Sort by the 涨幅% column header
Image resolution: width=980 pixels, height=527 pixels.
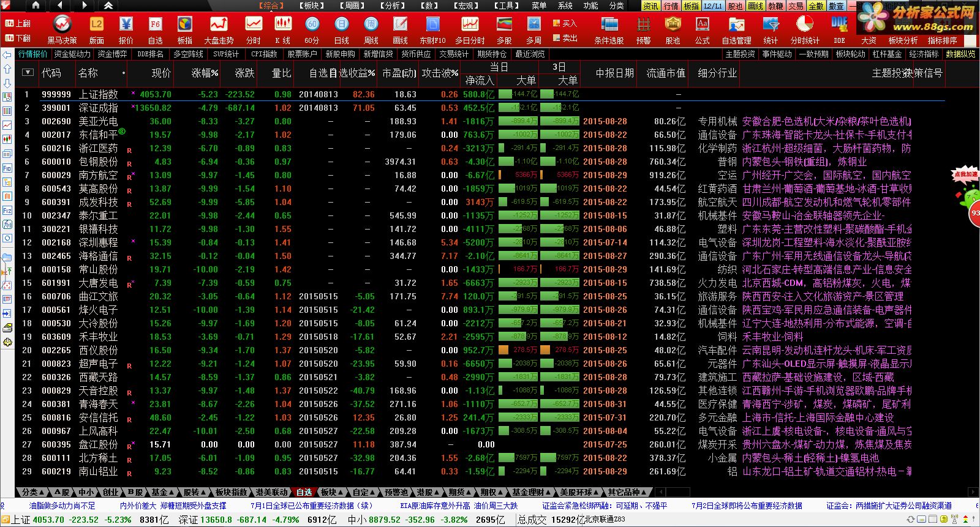205,73
